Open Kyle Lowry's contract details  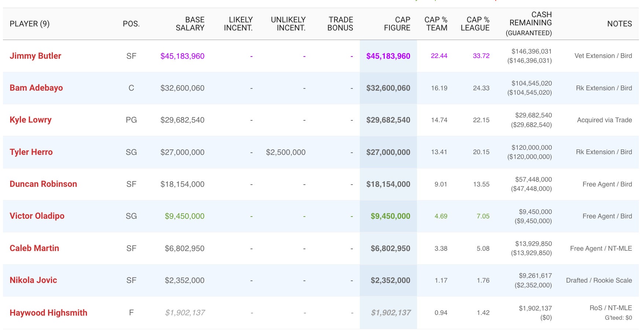[30, 120]
